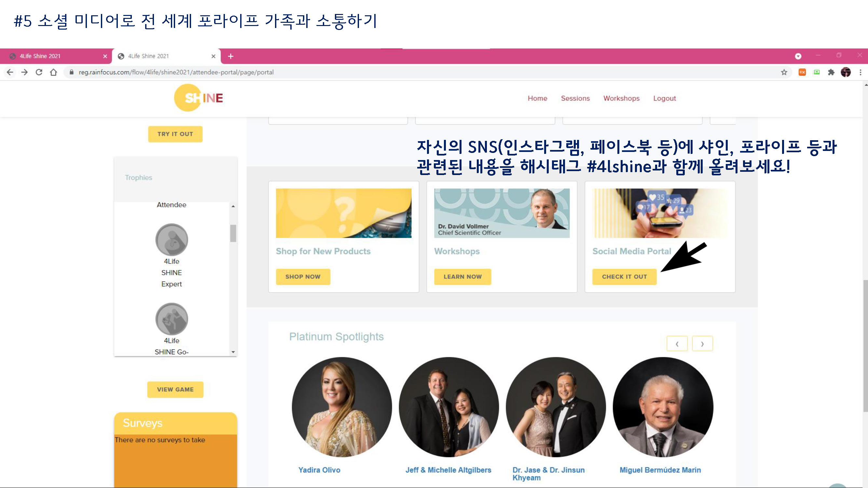Screen dimensions: 868x488
Task: Switch to the first 4Life Shine 2021 tab
Action: pyautogui.click(x=56, y=56)
